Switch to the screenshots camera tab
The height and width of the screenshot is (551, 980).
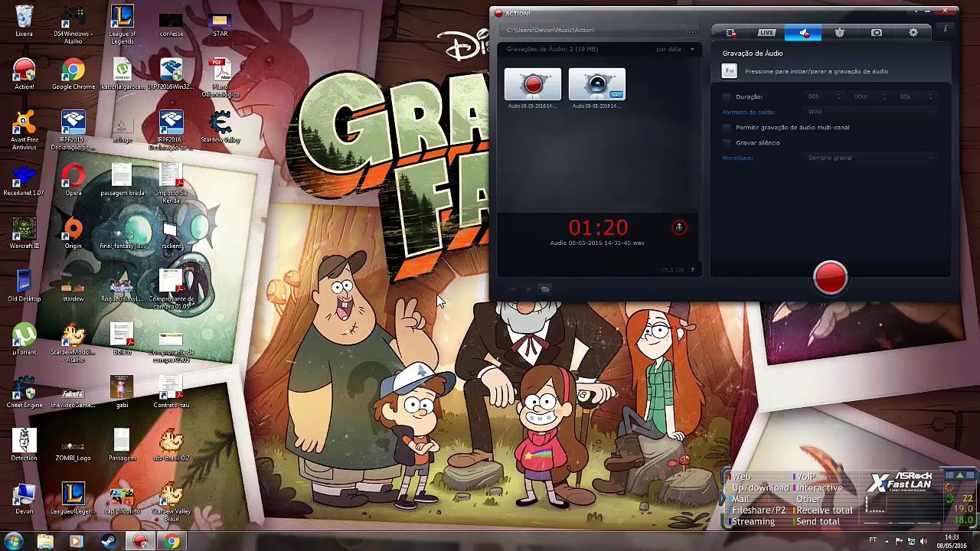click(877, 33)
